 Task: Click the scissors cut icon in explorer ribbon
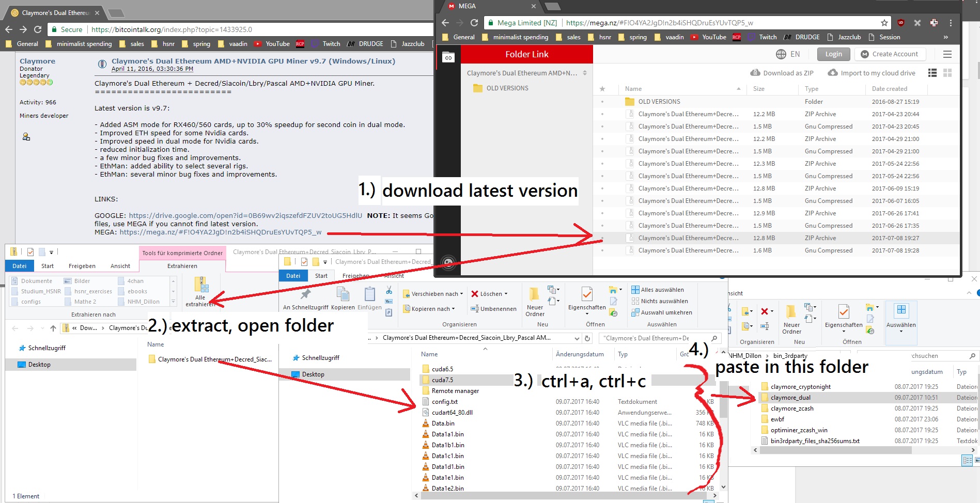pos(388,290)
